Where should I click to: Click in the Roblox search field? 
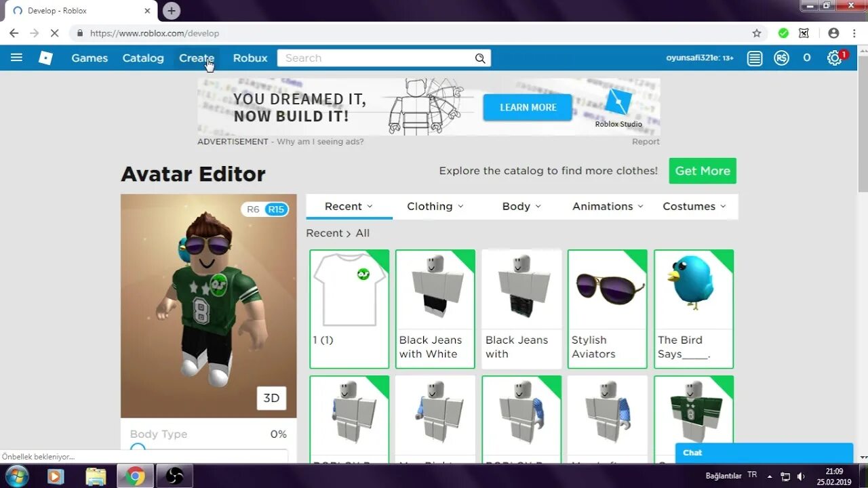pyautogui.click(x=376, y=58)
